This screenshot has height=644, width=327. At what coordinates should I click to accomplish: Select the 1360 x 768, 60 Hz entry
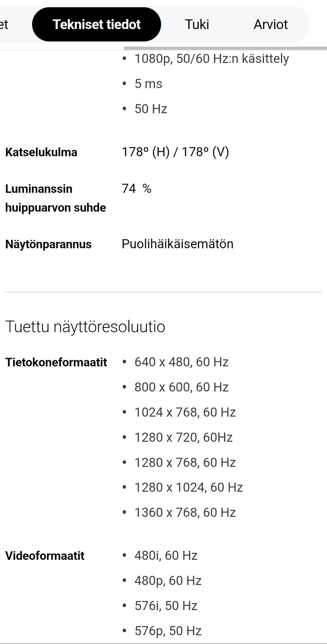coord(185,512)
